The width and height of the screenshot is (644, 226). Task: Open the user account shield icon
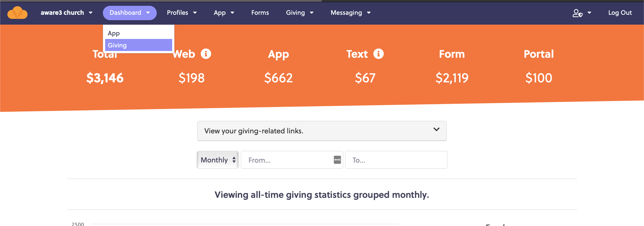(578, 13)
